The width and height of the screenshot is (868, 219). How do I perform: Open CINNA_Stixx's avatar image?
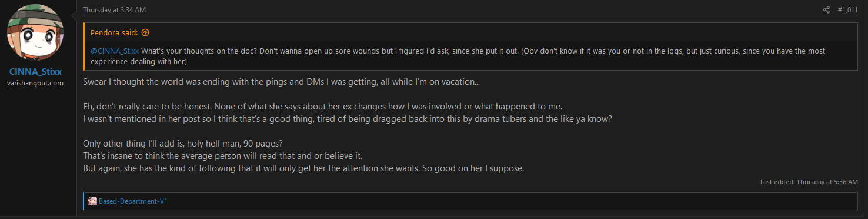(x=35, y=34)
